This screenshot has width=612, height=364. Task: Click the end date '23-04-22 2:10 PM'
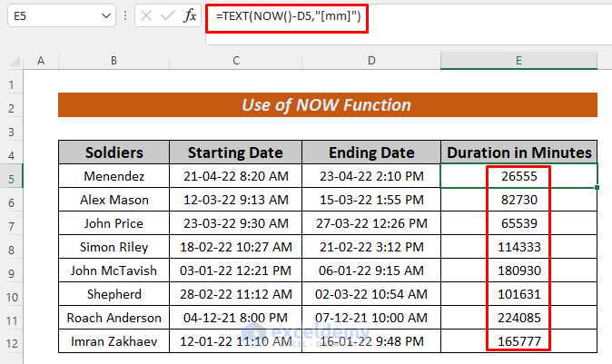[371, 176]
